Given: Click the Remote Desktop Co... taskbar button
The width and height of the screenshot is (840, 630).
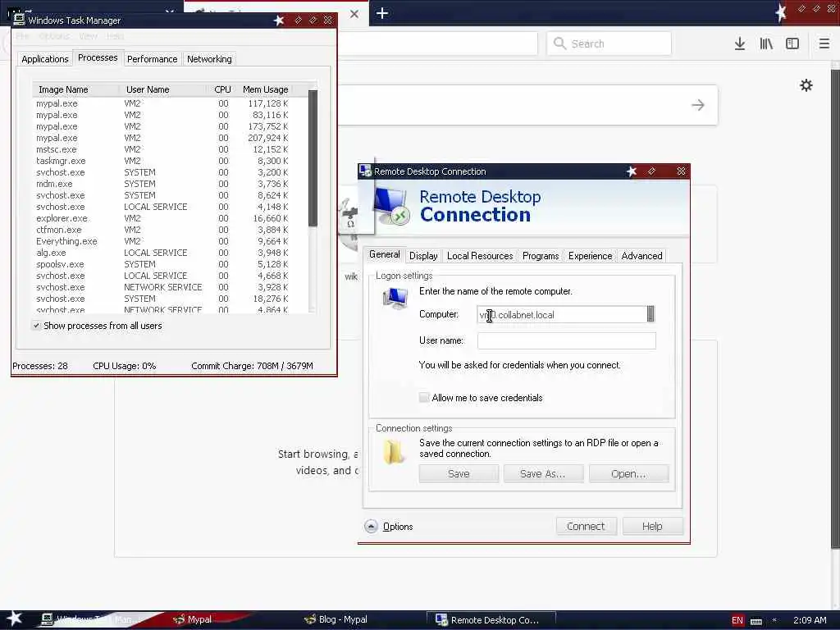Looking at the screenshot, I should pyautogui.click(x=491, y=620).
